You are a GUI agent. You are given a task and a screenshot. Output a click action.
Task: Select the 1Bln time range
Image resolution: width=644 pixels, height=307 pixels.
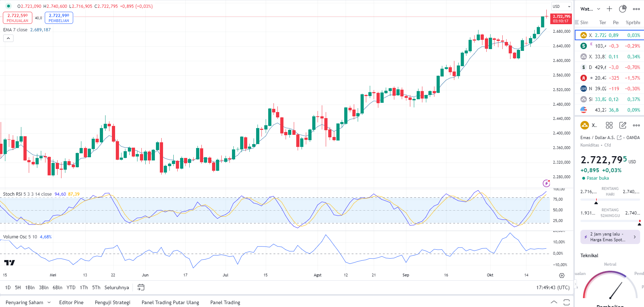click(x=30, y=287)
